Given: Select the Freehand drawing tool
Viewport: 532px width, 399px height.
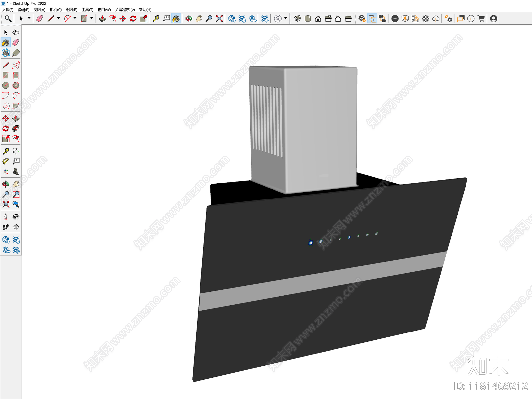Looking at the screenshot, I should click(x=16, y=65).
